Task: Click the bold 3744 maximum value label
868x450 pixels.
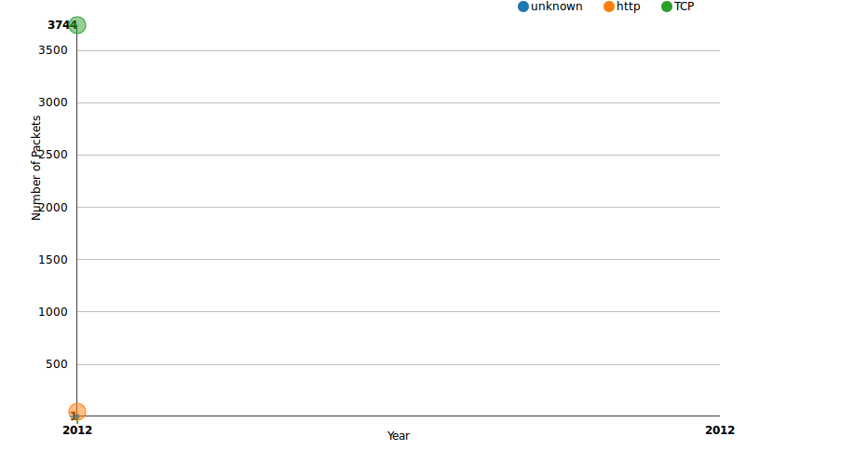Action: [x=62, y=25]
